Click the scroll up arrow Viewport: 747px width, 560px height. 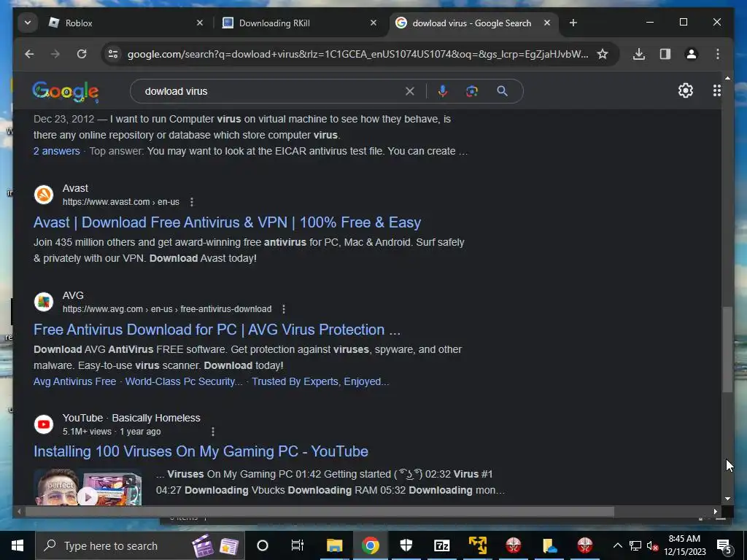(727, 78)
